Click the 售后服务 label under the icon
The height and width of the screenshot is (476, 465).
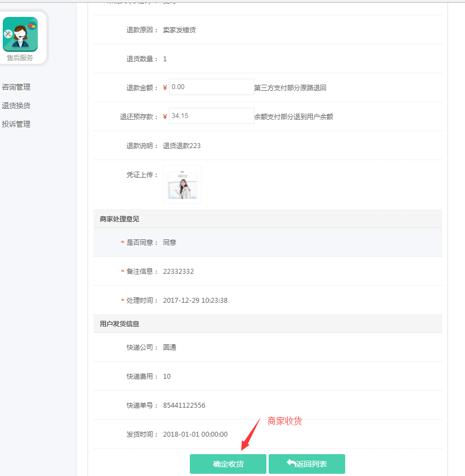point(20,58)
